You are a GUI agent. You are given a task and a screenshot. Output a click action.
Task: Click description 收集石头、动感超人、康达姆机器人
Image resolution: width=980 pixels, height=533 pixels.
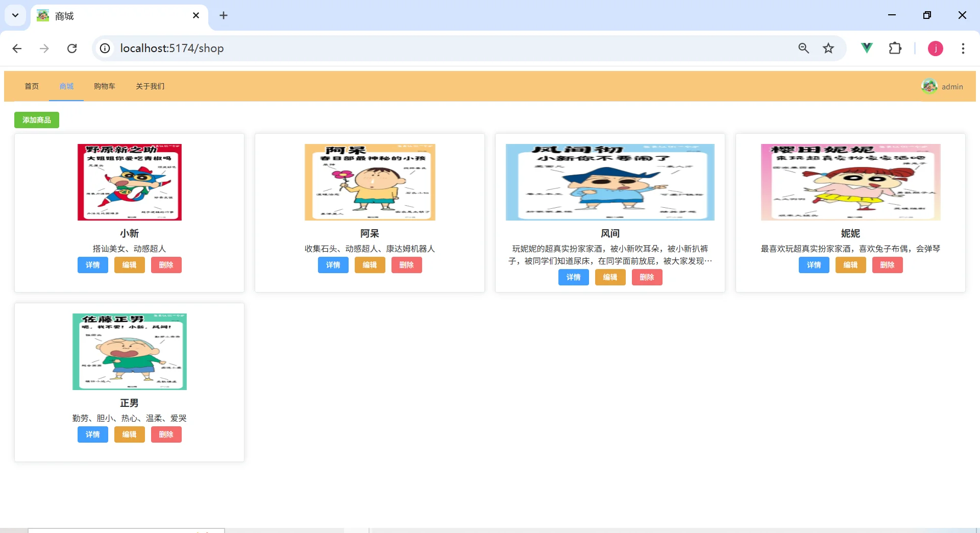(370, 249)
